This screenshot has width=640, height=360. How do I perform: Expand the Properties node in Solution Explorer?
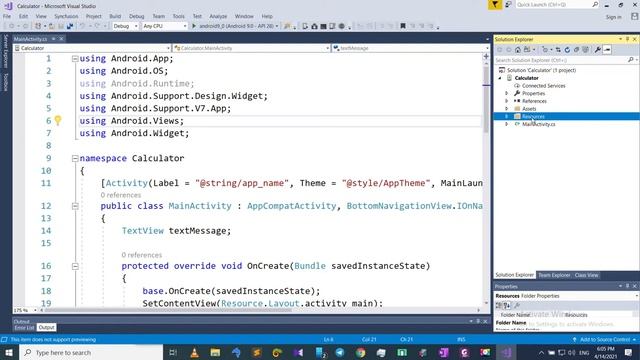point(507,93)
